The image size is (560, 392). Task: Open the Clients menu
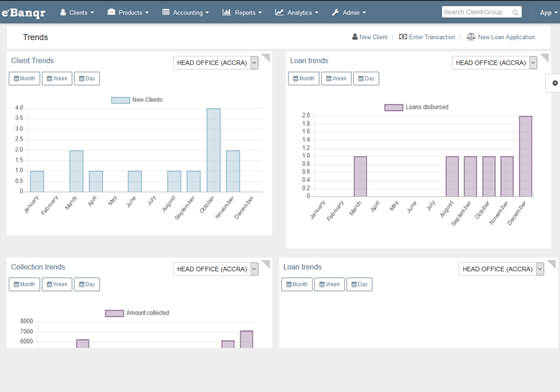click(77, 12)
